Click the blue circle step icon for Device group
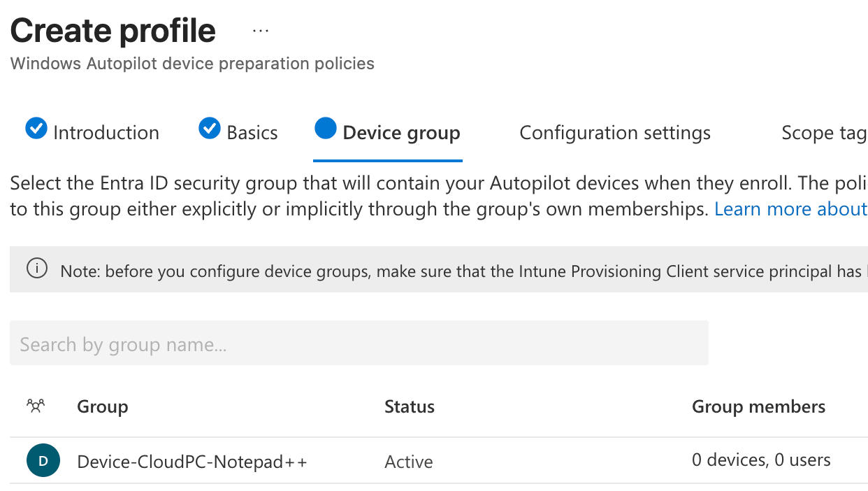 pyautogui.click(x=326, y=129)
